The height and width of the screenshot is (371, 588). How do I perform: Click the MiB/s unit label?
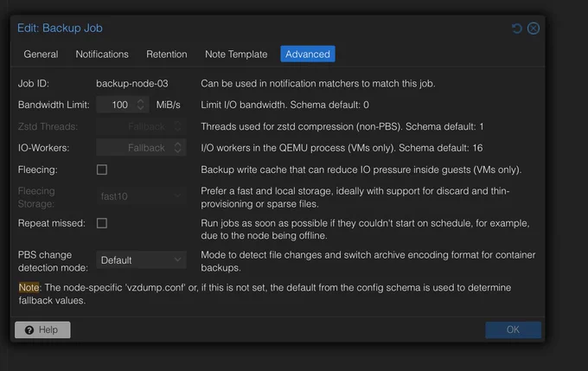(x=168, y=105)
